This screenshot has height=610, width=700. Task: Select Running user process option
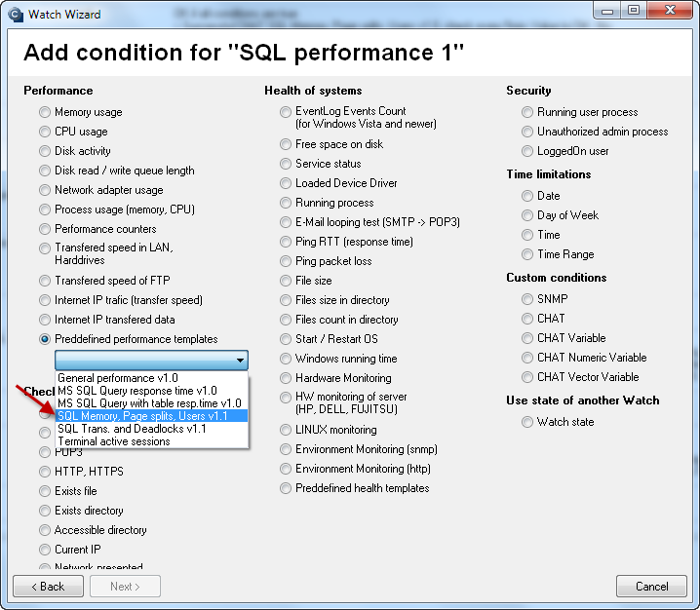(x=527, y=112)
